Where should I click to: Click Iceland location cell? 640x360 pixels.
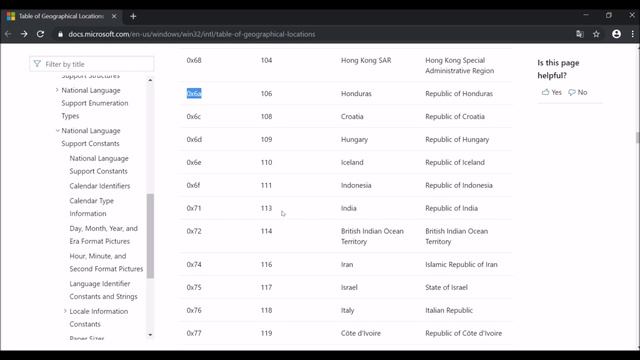352,162
